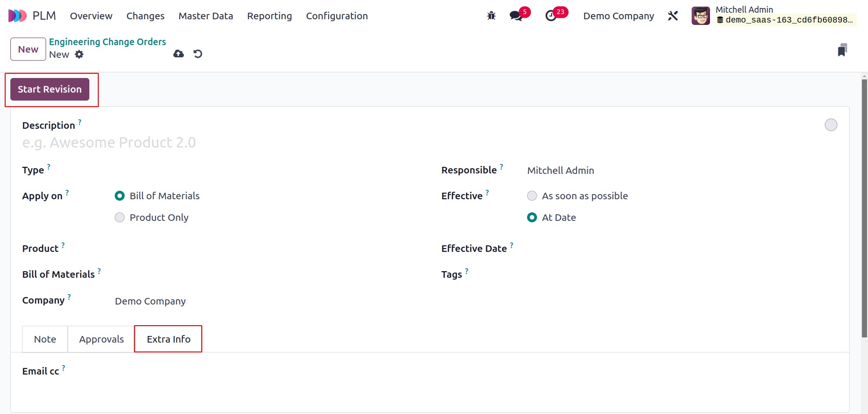Click the Responsible help question mark

click(x=501, y=167)
